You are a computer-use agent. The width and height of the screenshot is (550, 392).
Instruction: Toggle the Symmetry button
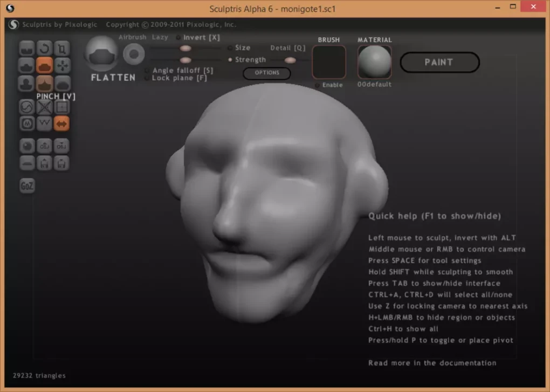[x=61, y=123]
